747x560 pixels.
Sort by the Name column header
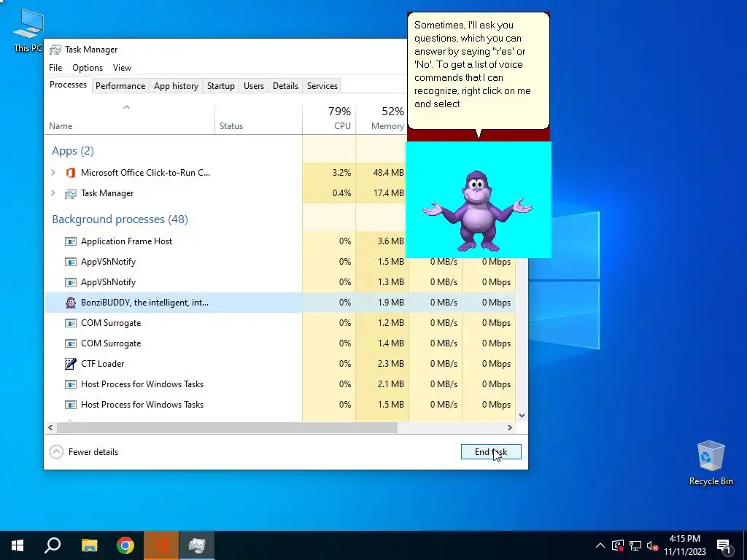point(130,119)
